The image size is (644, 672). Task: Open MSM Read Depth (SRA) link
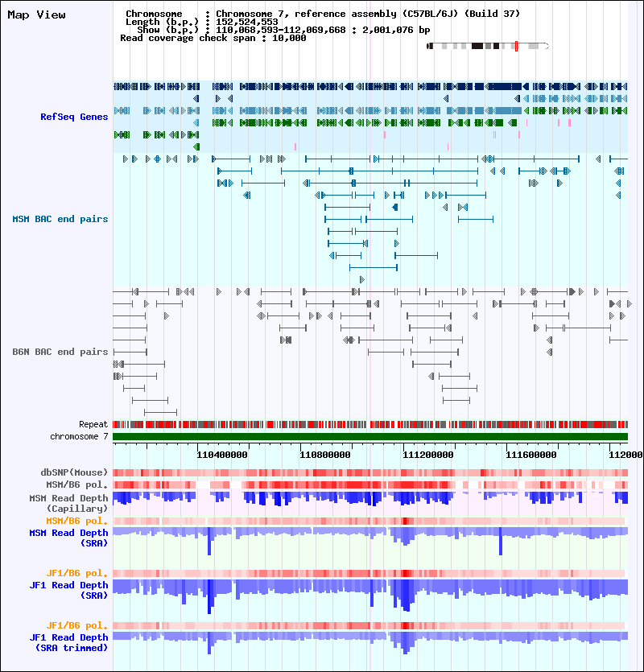(68, 538)
